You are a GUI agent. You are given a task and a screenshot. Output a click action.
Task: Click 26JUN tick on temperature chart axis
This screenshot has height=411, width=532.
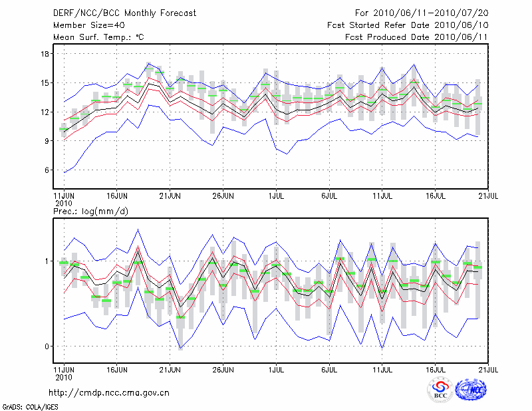coord(223,196)
